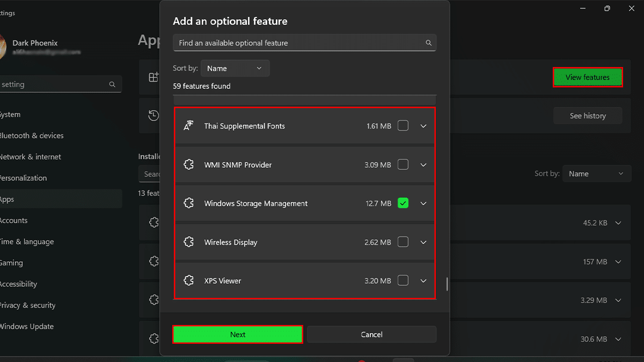Expand the Wireless Display details chevron
Image resolution: width=644 pixels, height=362 pixels.
pos(423,242)
